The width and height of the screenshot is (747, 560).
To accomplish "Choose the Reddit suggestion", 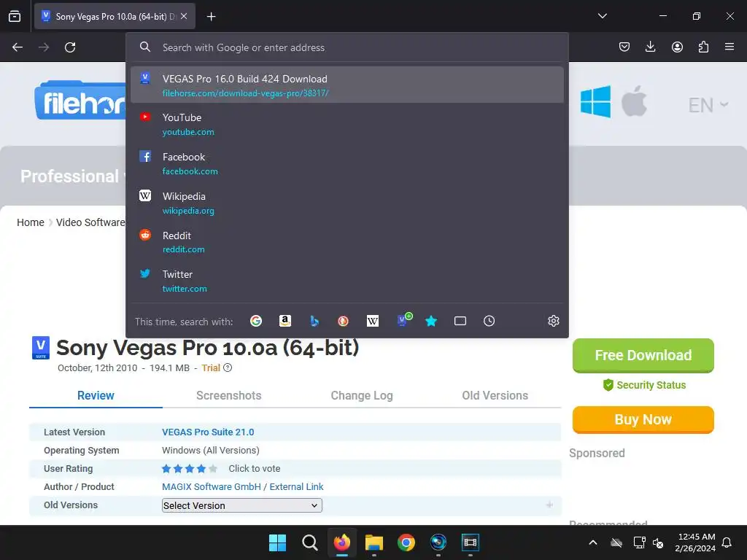I will (347, 242).
